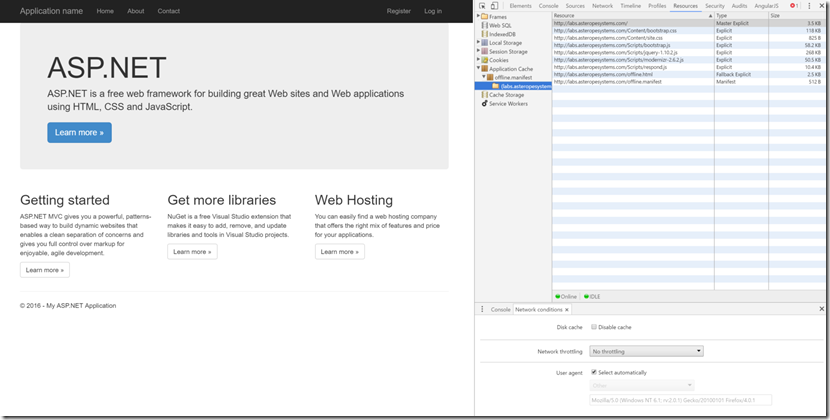
Task: Select the Application Cache icon
Action: click(484, 69)
